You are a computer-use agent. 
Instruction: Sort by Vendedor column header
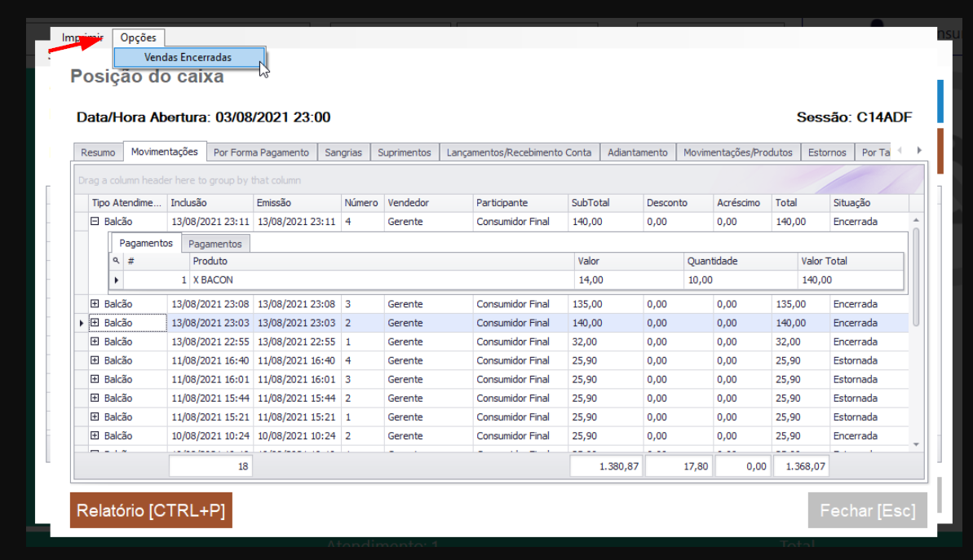click(x=427, y=203)
